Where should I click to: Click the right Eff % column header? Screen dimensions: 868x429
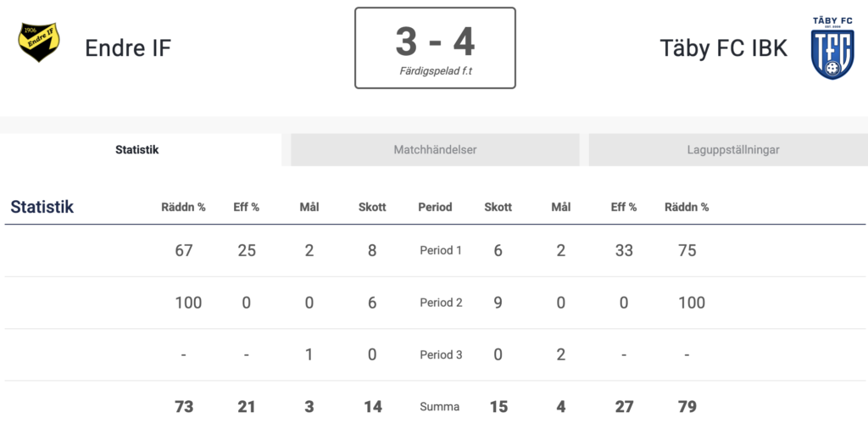pos(624,208)
